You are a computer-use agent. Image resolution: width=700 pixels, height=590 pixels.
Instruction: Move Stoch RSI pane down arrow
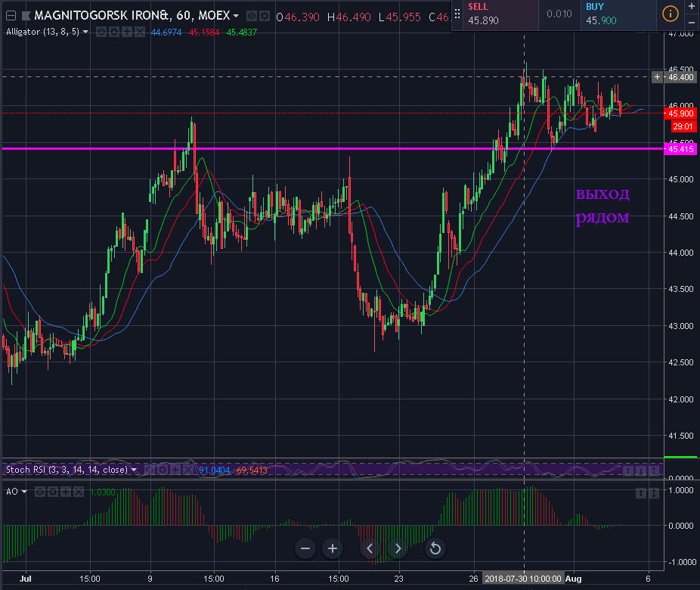(641, 470)
